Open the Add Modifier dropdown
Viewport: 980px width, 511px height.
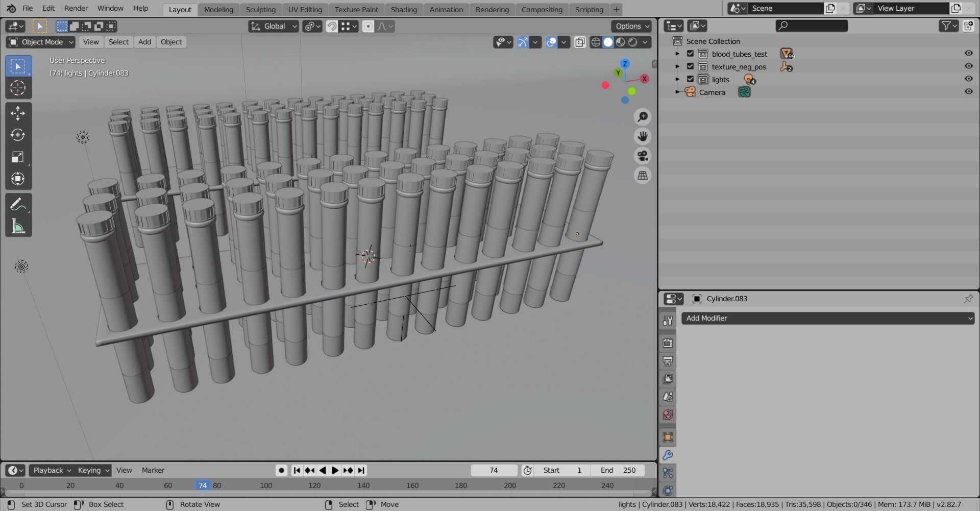pos(827,318)
